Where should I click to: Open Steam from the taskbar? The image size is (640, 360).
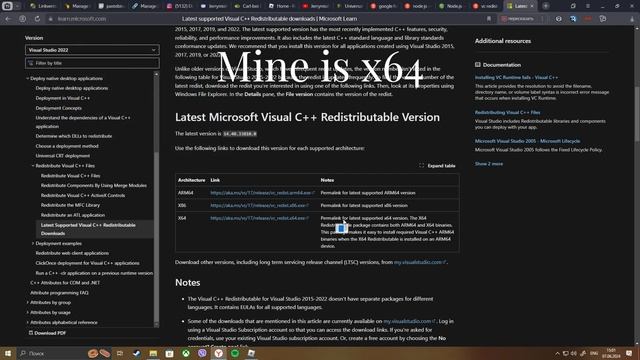click(137, 353)
